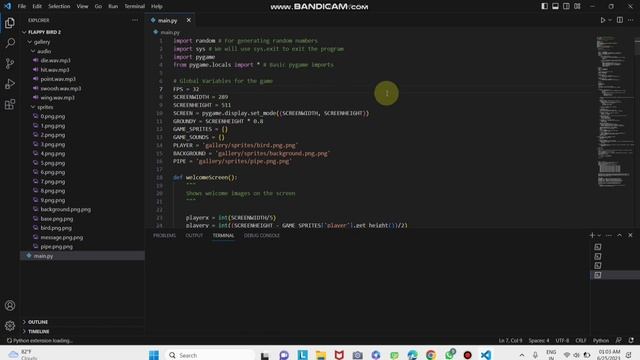Open editor More Actions ellipsis
Viewport: 640px width, 360px height.
pos(631,20)
